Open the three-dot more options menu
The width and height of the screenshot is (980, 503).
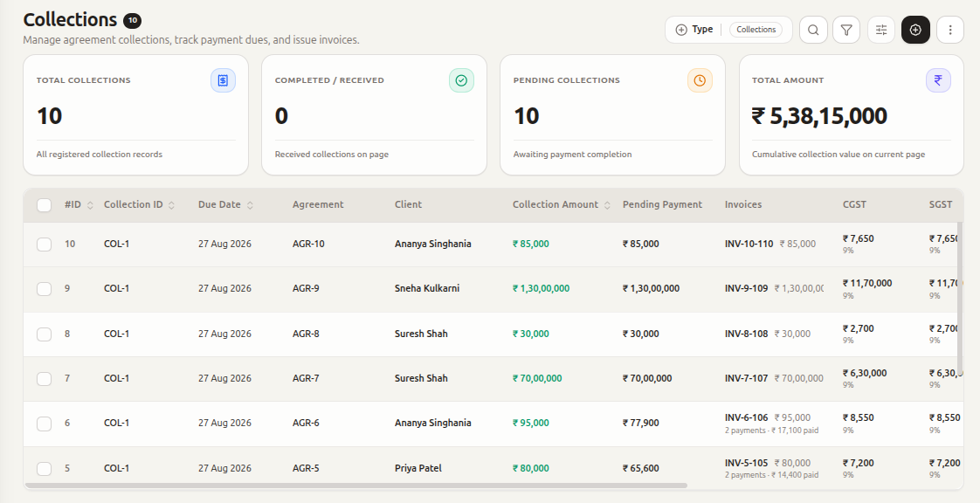[950, 30]
